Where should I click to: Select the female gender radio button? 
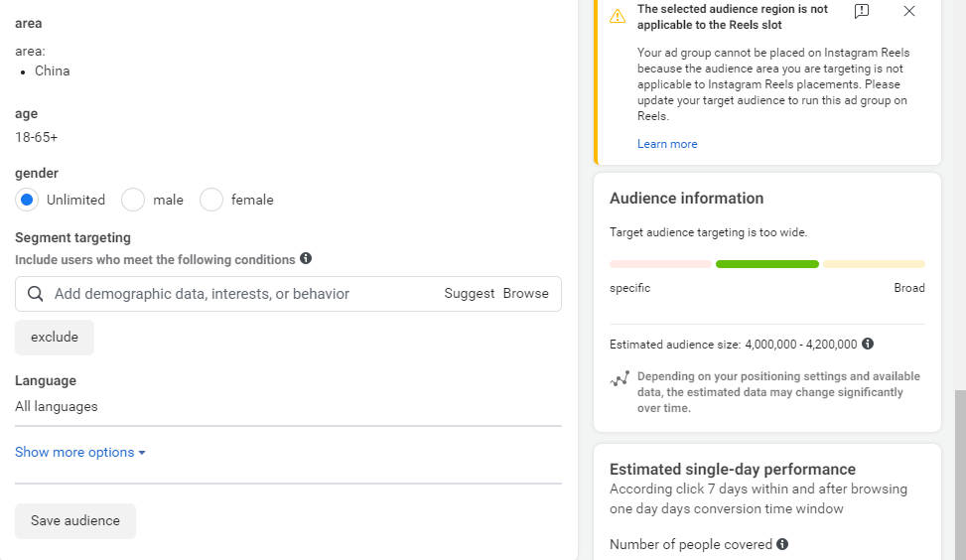tap(211, 200)
